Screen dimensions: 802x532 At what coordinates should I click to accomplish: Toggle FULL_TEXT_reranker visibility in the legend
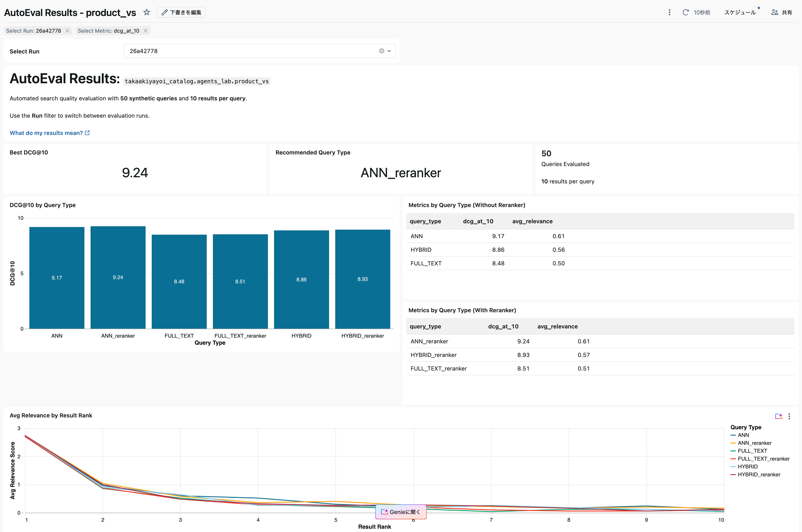pos(764,459)
